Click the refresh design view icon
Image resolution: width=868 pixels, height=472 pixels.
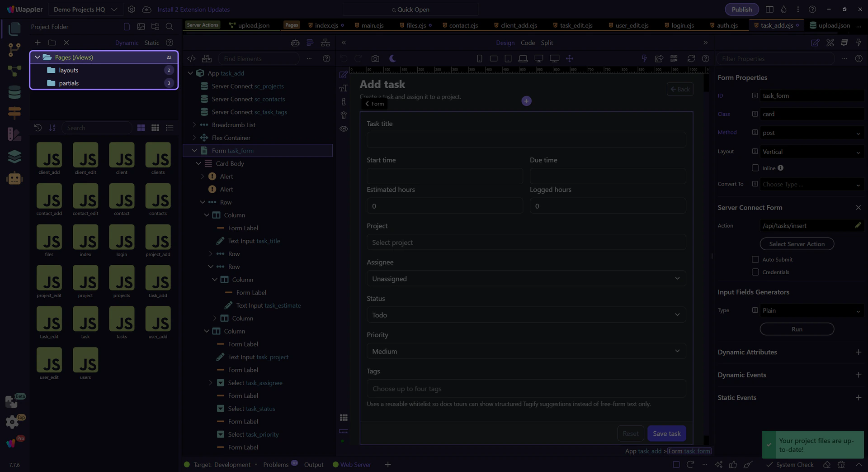click(691, 59)
